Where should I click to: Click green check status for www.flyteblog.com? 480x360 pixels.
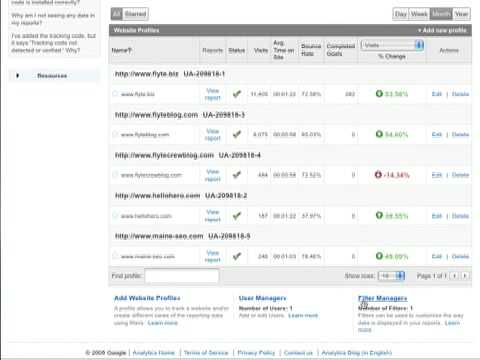click(x=237, y=134)
